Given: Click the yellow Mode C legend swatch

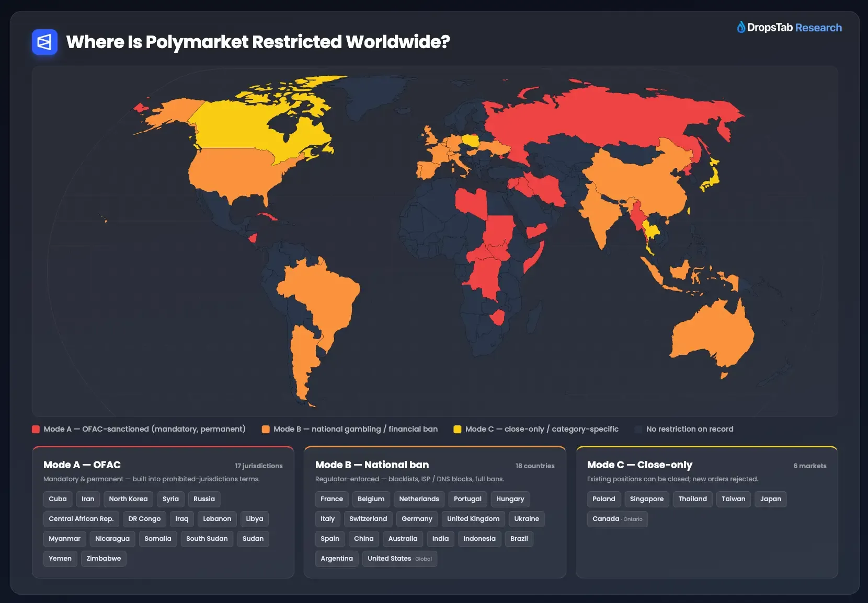Looking at the screenshot, I should (x=458, y=429).
